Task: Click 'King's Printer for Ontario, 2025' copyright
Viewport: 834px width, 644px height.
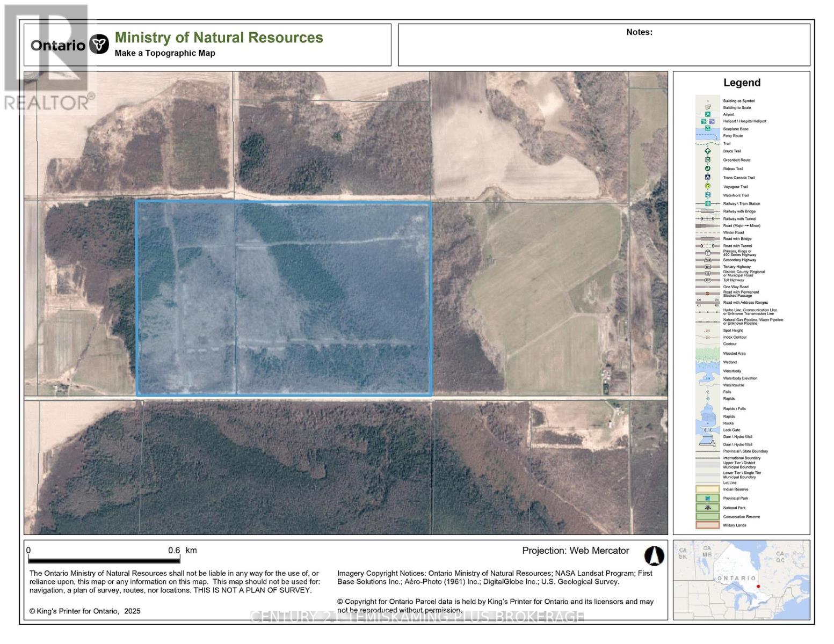Action: 85,611
